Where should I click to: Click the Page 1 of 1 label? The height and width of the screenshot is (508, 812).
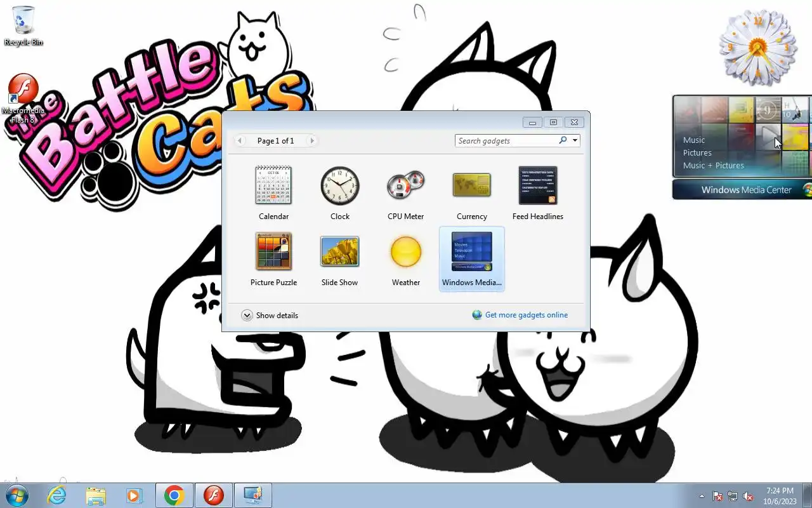pyautogui.click(x=276, y=141)
